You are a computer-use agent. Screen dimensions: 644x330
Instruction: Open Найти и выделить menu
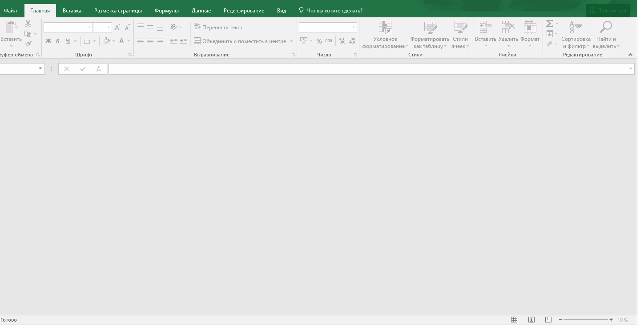click(x=606, y=35)
